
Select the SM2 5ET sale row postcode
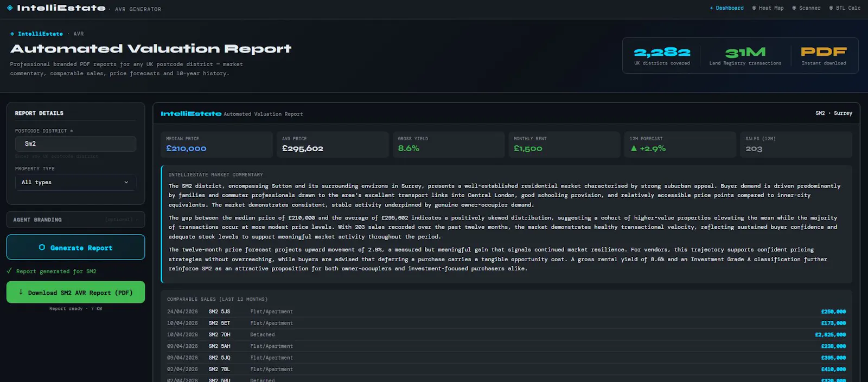pyautogui.click(x=219, y=323)
